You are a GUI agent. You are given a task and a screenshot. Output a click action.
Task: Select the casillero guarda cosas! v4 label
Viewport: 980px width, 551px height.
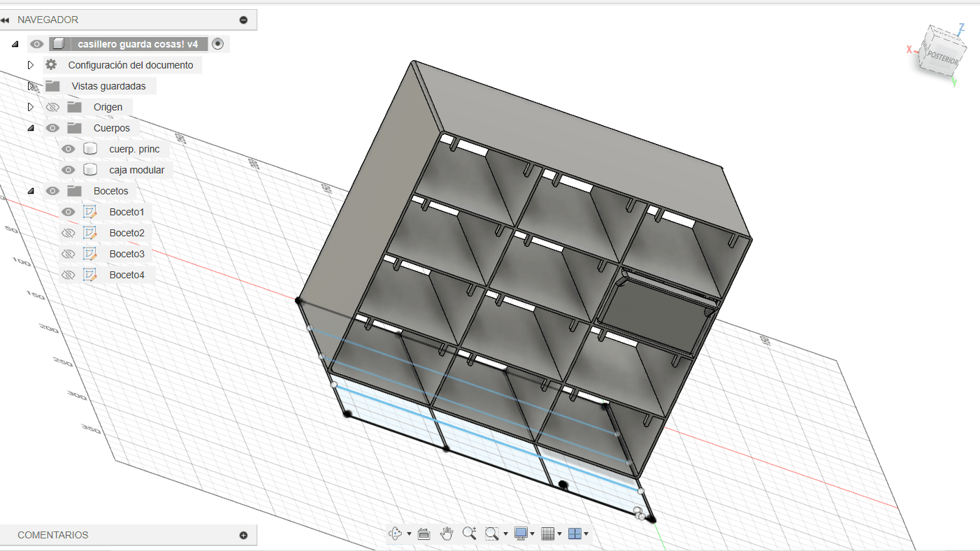pyautogui.click(x=138, y=44)
